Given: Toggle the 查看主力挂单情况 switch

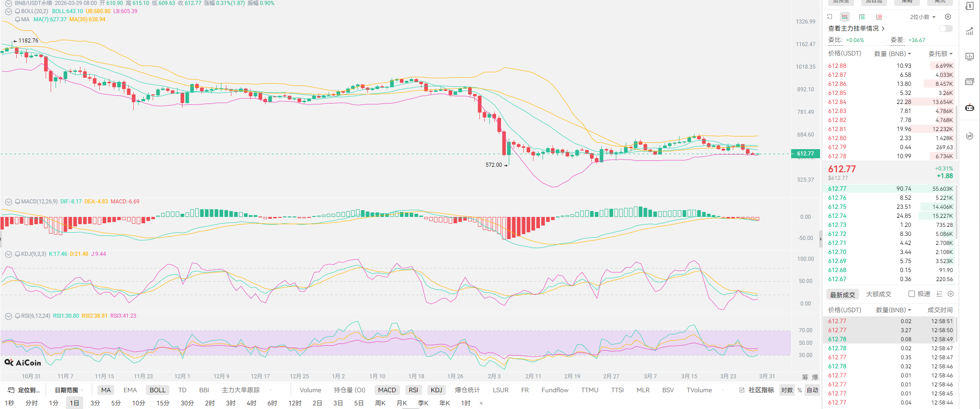Looking at the screenshot, I should point(946,28).
